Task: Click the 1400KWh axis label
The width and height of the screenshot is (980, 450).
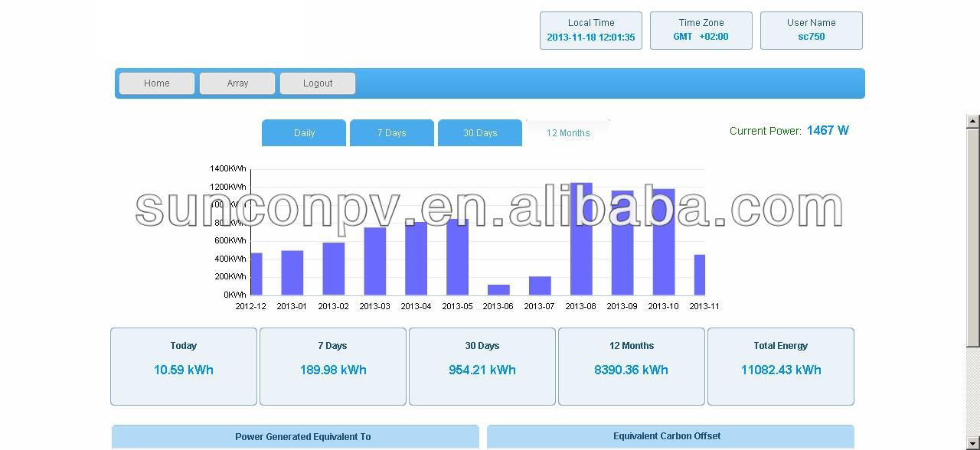Action: tap(228, 168)
